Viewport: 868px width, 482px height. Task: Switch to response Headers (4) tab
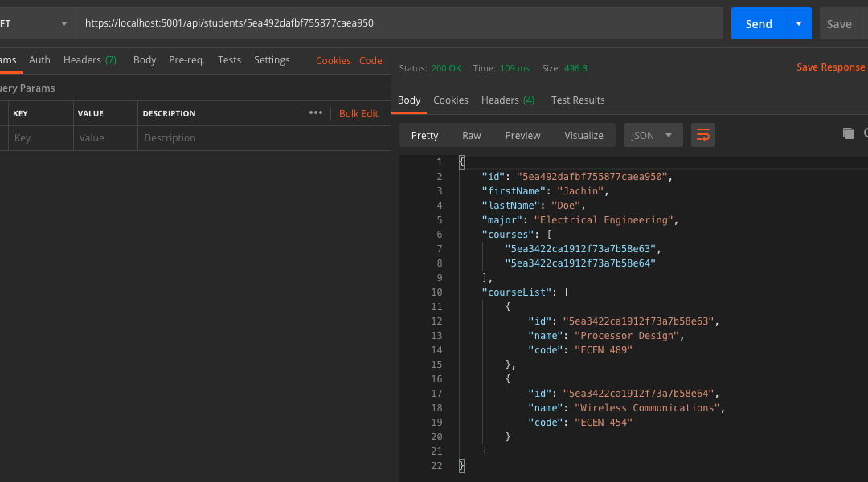(x=507, y=100)
